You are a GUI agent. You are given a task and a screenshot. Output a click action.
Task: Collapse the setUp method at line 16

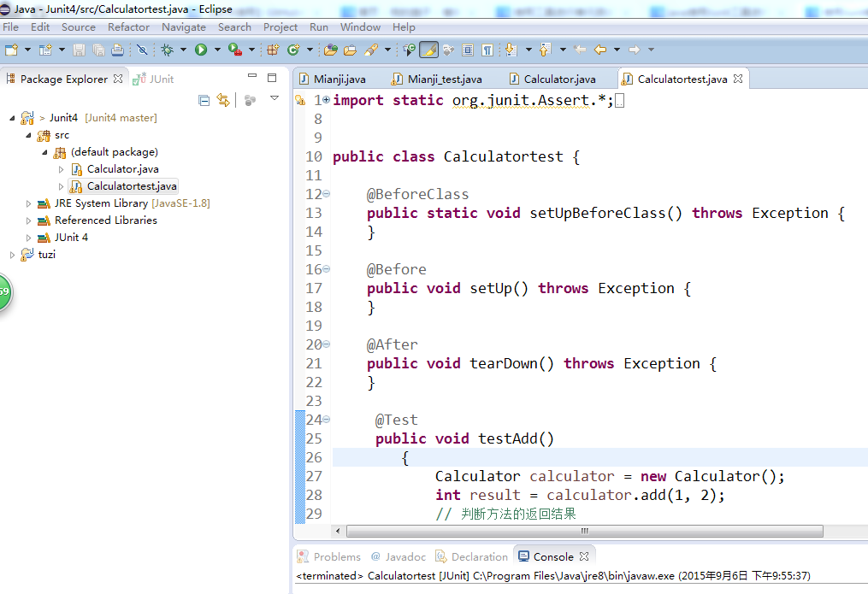pyautogui.click(x=327, y=268)
